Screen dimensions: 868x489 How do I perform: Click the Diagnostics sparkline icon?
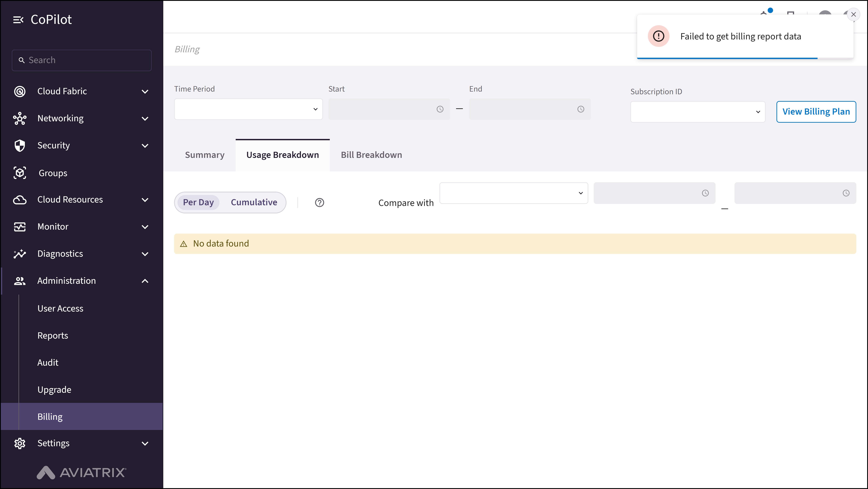20,254
